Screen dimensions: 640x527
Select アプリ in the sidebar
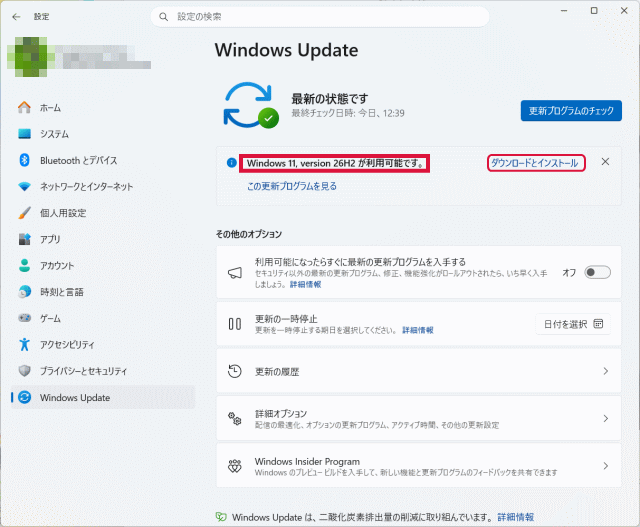tap(50, 239)
